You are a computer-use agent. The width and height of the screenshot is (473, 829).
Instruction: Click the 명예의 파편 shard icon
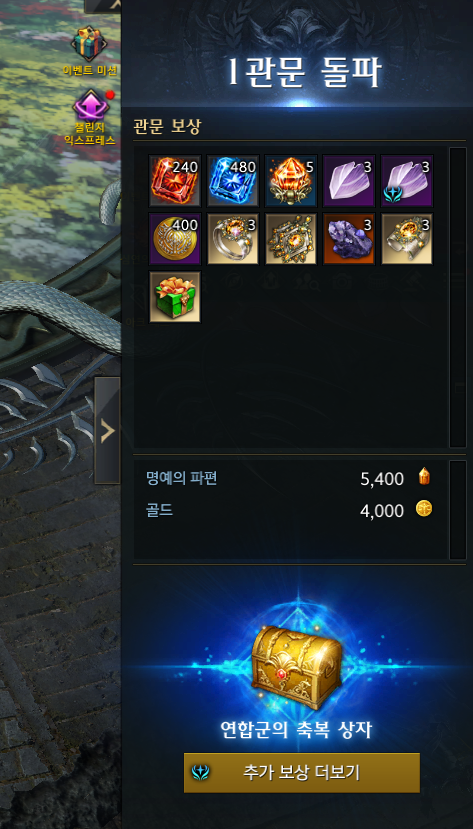click(x=424, y=477)
